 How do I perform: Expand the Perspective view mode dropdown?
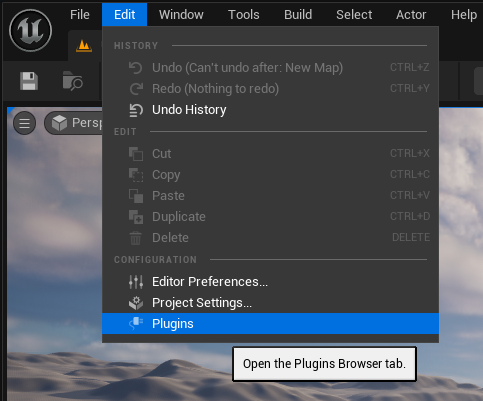pyautogui.click(x=74, y=123)
